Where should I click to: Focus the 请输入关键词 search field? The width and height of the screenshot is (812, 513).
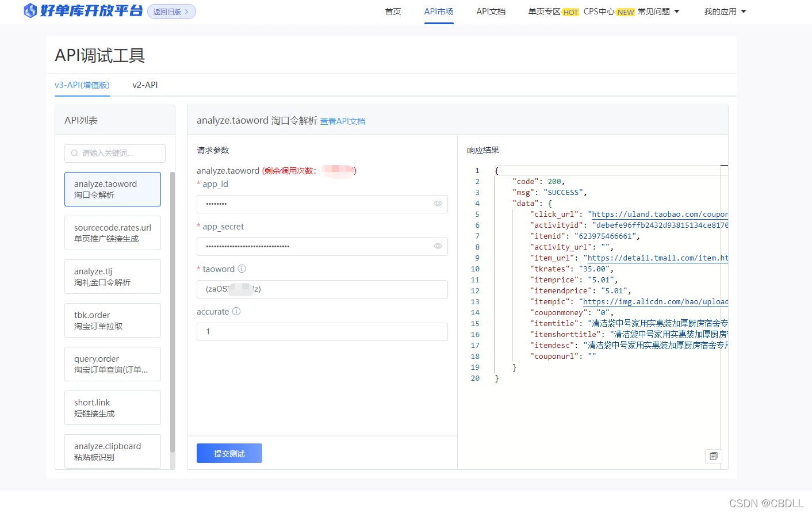pos(115,153)
